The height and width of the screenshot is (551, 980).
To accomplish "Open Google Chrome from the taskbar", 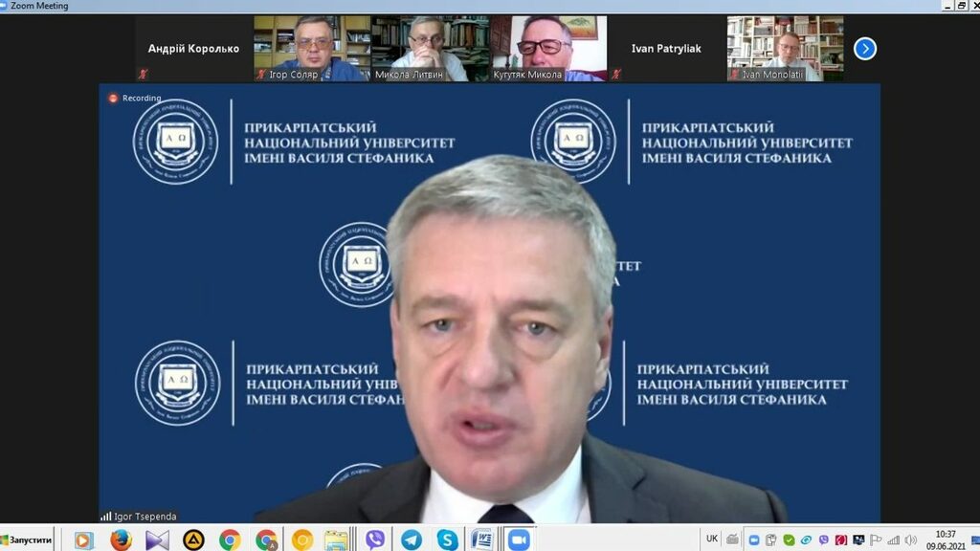I will [230, 540].
